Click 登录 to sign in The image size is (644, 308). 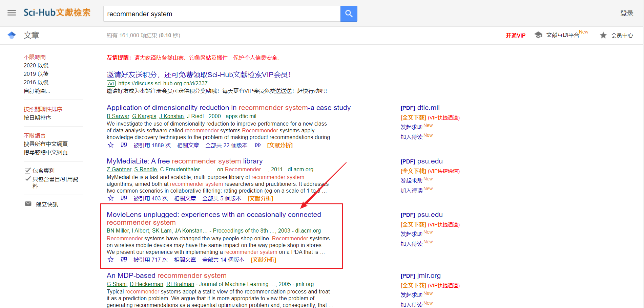626,13
